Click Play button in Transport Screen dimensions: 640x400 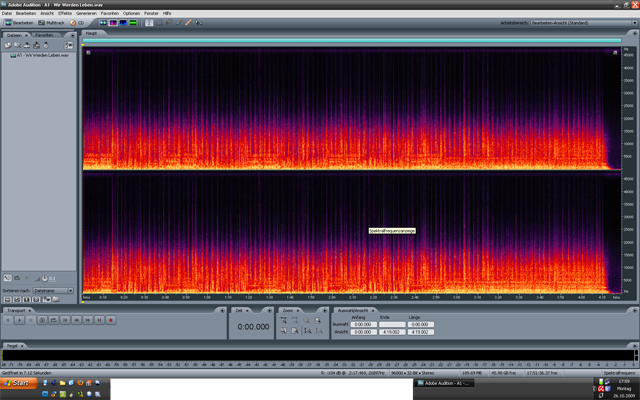click(x=19, y=320)
